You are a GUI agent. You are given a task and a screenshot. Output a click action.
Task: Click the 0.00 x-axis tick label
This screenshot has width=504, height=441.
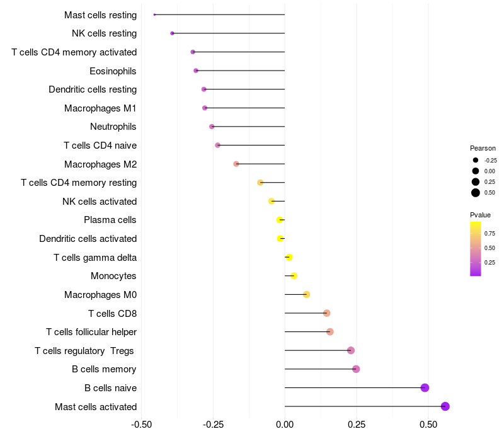click(x=285, y=425)
